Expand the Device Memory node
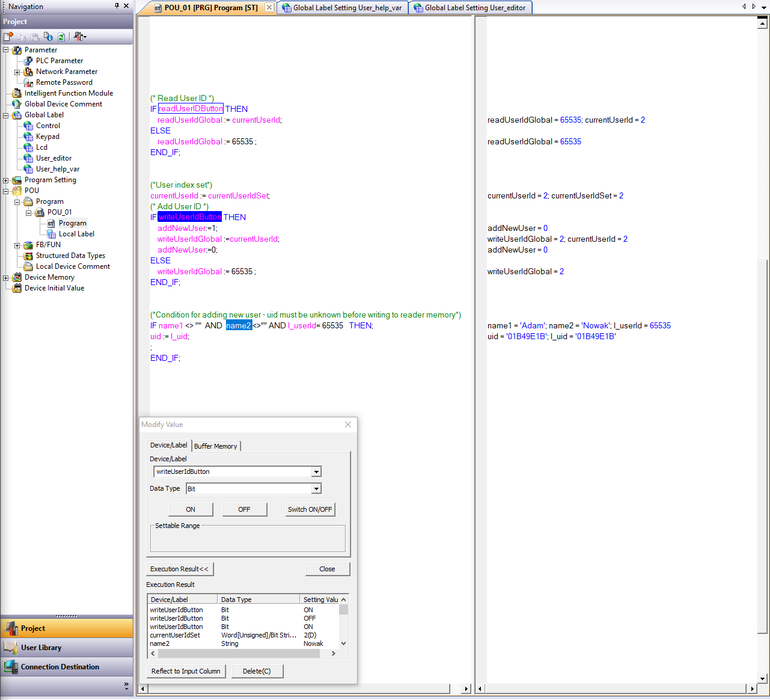Screen dimensions: 770x700 6,277
